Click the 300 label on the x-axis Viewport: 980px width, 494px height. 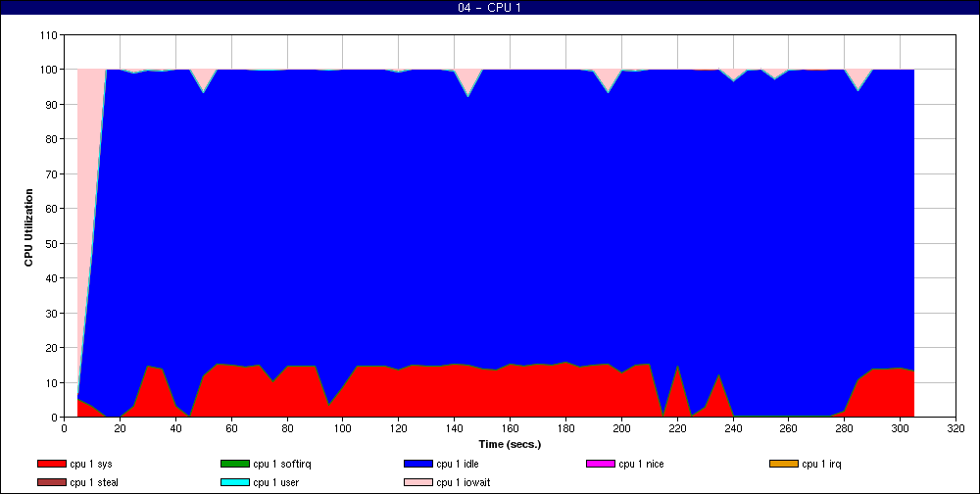900,428
